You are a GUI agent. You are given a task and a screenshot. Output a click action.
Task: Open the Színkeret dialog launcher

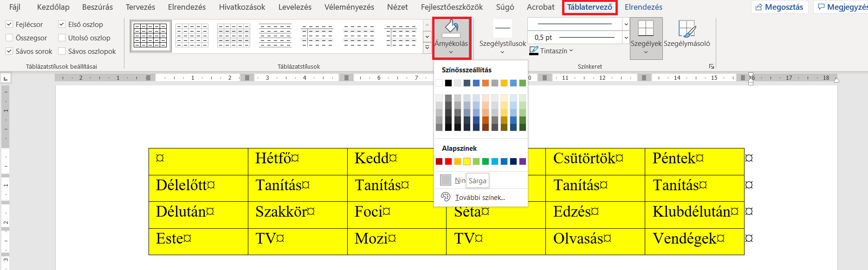point(712,66)
